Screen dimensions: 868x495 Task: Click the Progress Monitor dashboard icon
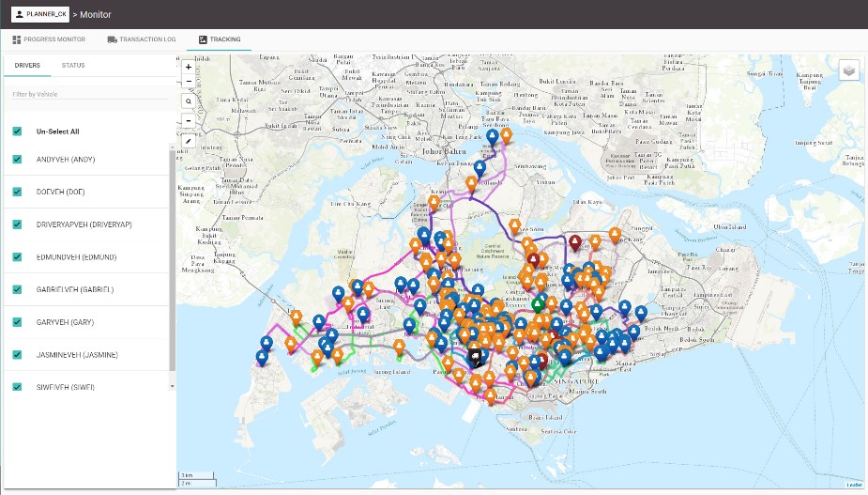pyautogui.click(x=17, y=39)
